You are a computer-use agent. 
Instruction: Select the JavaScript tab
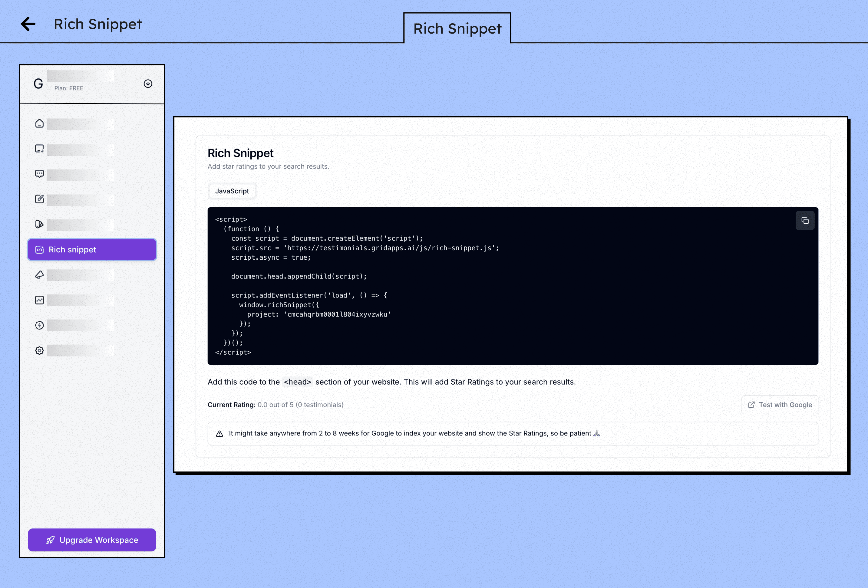pos(232,191)
